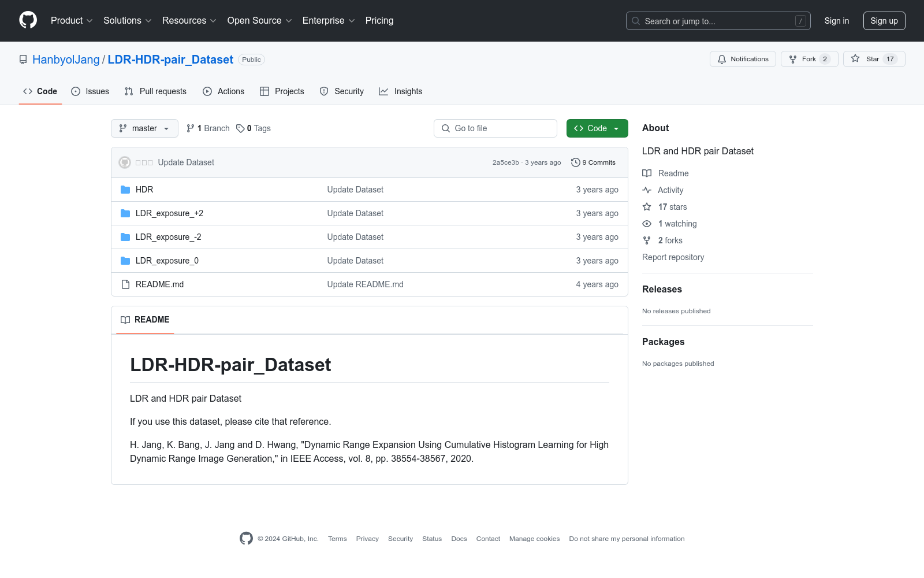
Task: Click the fork icon beside 2 forks
Action: click(x=647, y=240)
